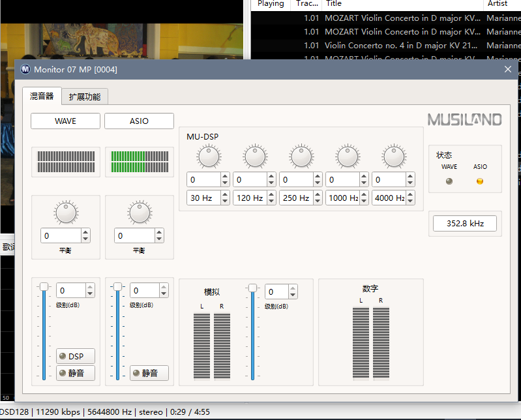The image size is (521, 420).
Task: Select the 混音器 tab
Action: click(42, 96)
